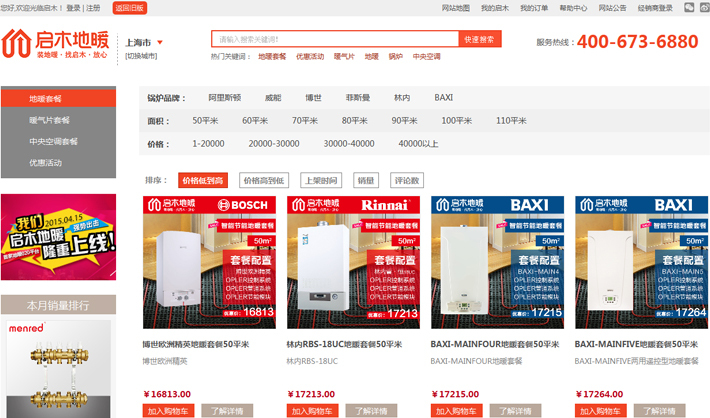Click the 启木地暖 logo
This screenshot has width=710, height=418.
coord(55,44)
